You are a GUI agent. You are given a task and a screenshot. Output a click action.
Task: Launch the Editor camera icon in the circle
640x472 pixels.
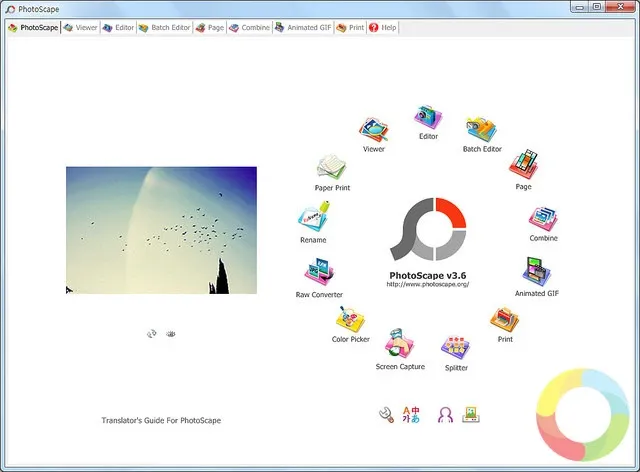(428, 118)
